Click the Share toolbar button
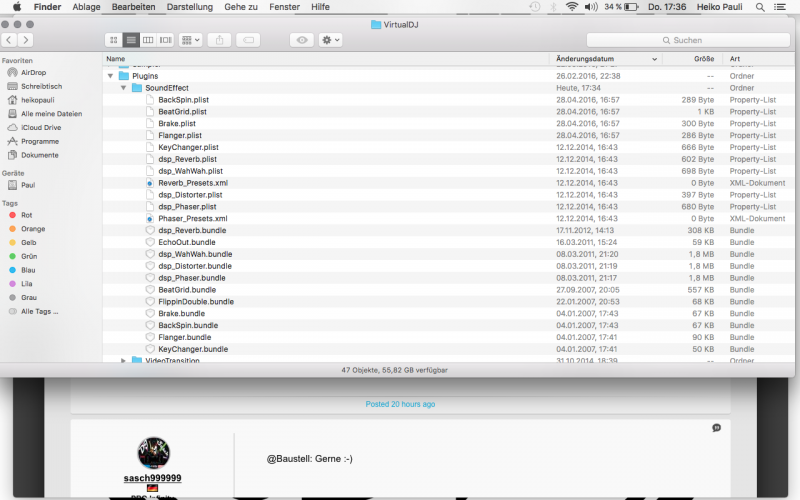Viewport: 800px width, 500px height. [x=219, y=40]
